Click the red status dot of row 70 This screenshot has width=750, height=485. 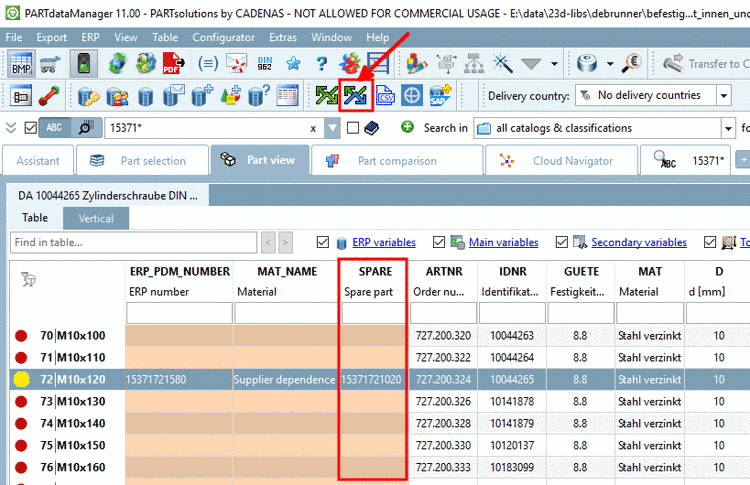point(21,336)
